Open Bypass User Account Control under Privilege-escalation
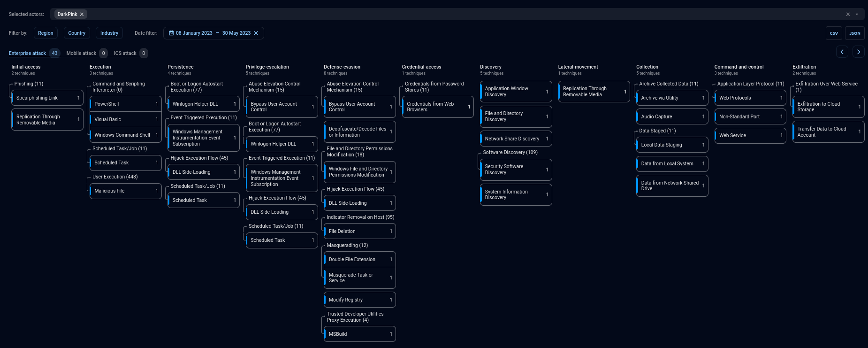Screen dimensions: 868x348 tap(282, 107)
